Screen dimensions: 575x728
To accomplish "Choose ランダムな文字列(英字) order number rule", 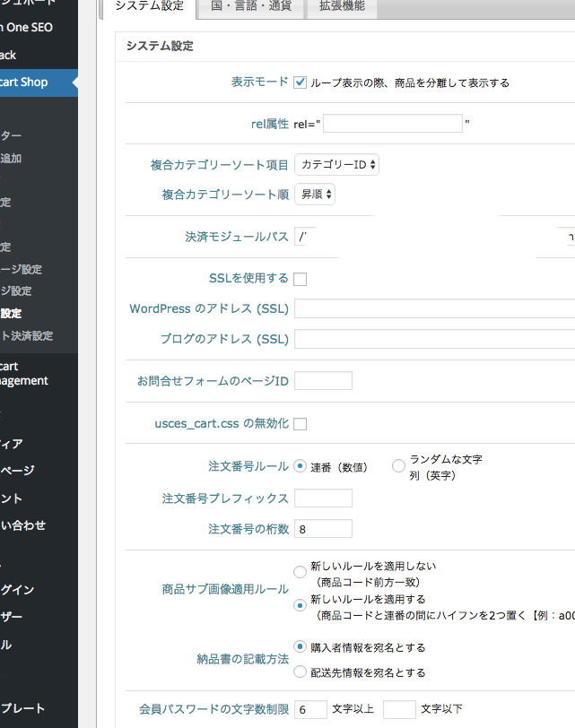I will click(398, 465).
